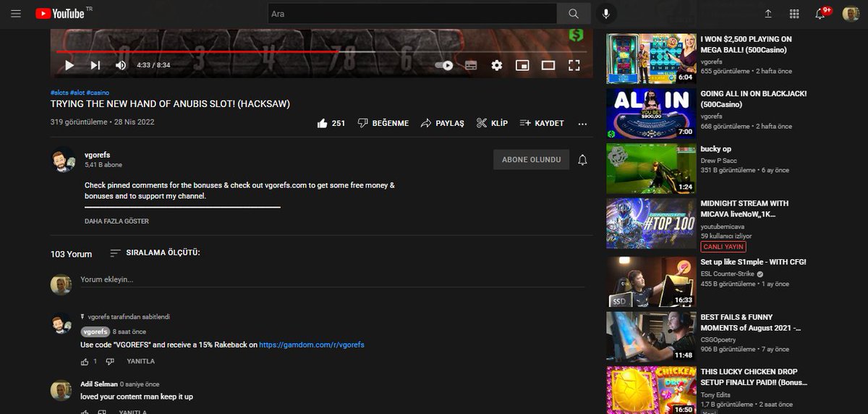This screenshot has width=868, height=414.
Task: Open notifications bell with 9+ badge
Action: click(x=821, y=14)
